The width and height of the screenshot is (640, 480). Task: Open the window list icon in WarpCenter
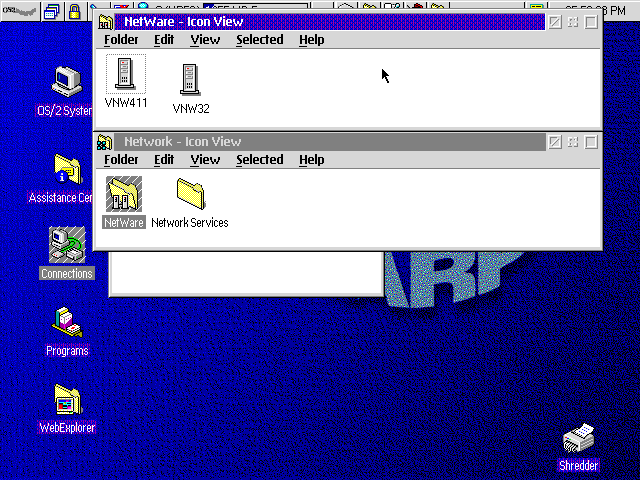[52, 11]
